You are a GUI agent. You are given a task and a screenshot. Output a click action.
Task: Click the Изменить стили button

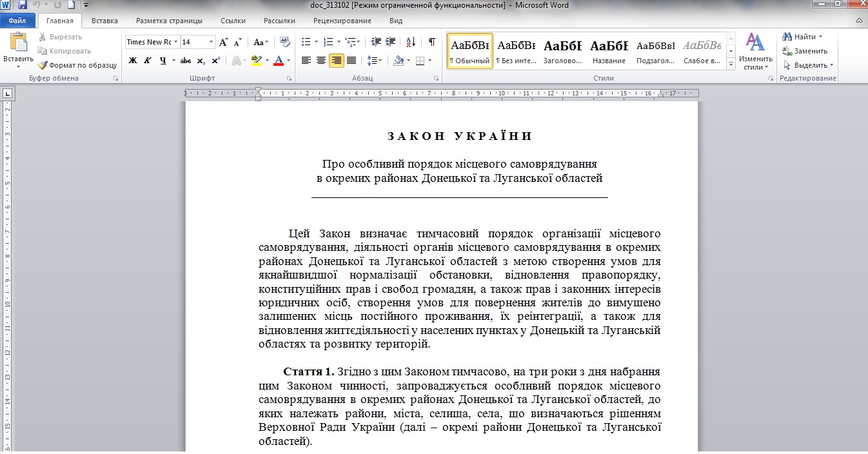click(x=755, y=52)
